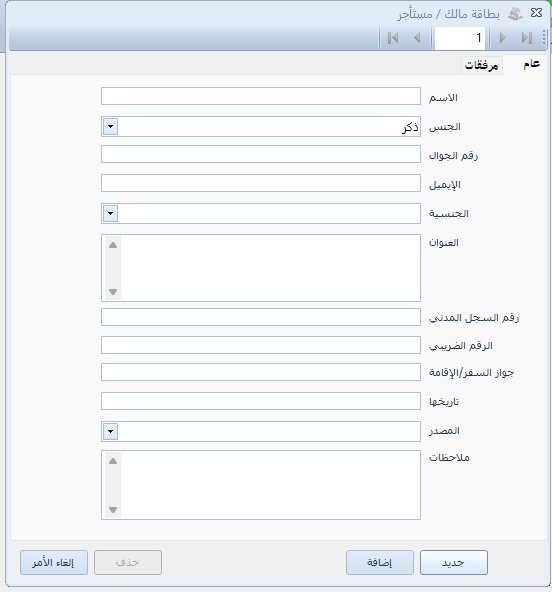Click the الرقم الضريبي input field
This screenshot has height=592, width=552.
(x=261, y=345)
